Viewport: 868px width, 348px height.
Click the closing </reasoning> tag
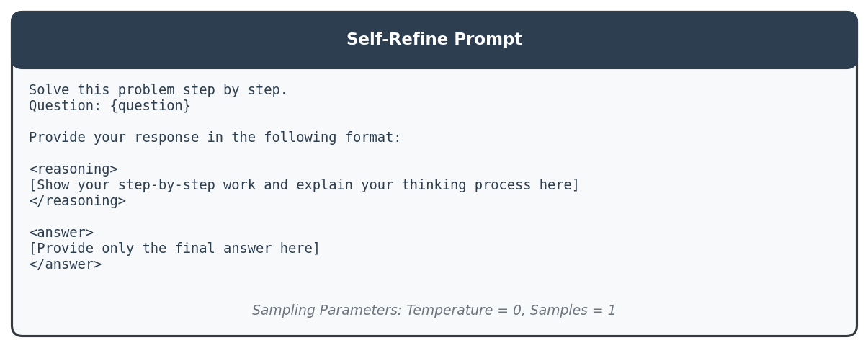coord(77,201)
